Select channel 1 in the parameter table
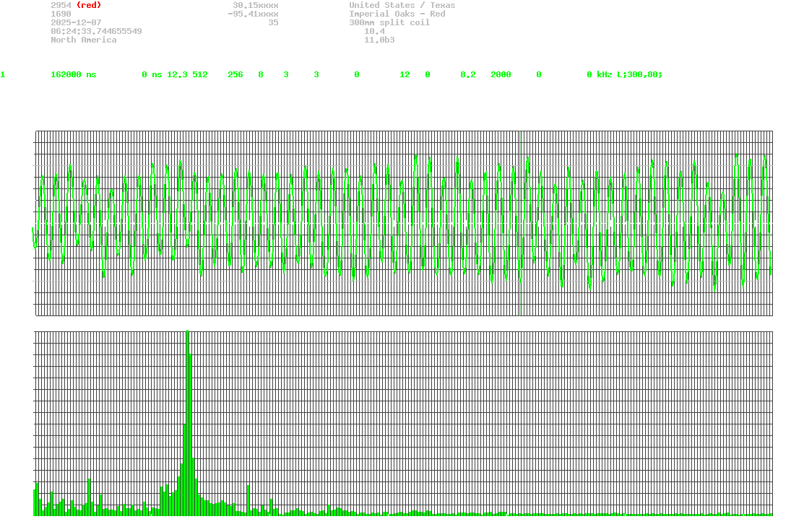 point(3,74)
